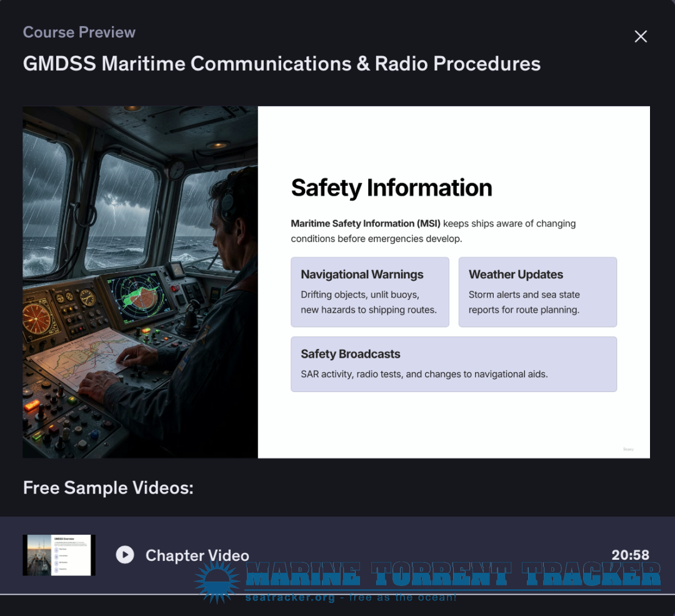Click small watermark at slide corner
Screen dimensions: 675x616
(628, 449)
